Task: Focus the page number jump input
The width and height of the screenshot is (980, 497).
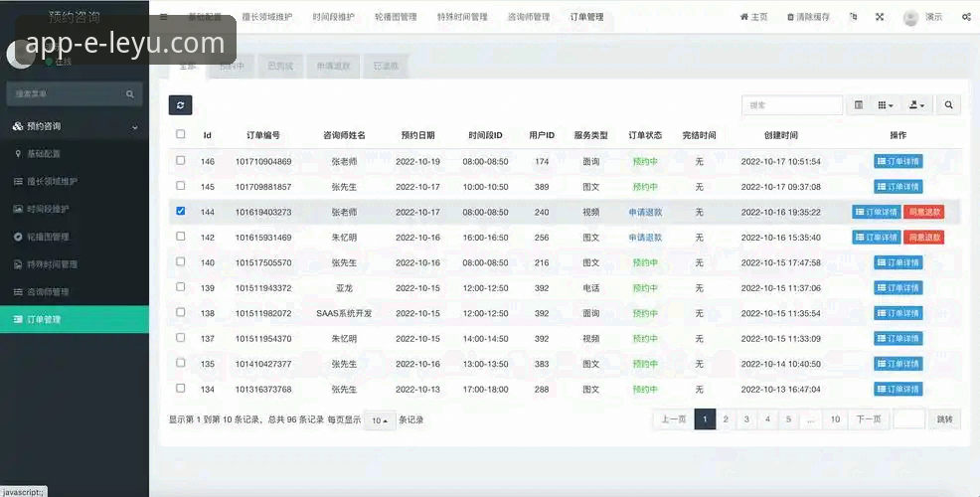Action: [908, 418]
